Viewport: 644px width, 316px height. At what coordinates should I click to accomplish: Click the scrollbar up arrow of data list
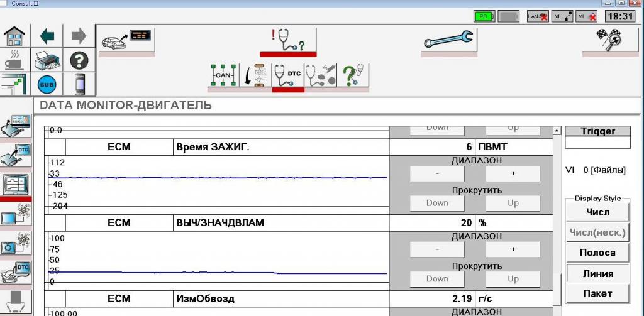point(557,131)
